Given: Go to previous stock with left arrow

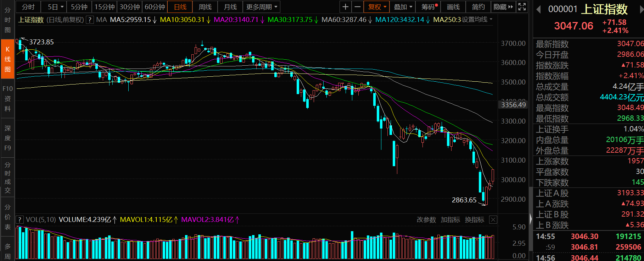Looking at the screenshot, I should [x=538, y=10].
